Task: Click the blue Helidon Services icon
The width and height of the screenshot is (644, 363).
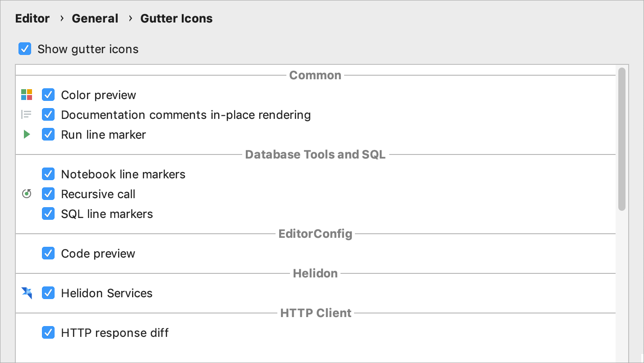Action: click(27, 293)
